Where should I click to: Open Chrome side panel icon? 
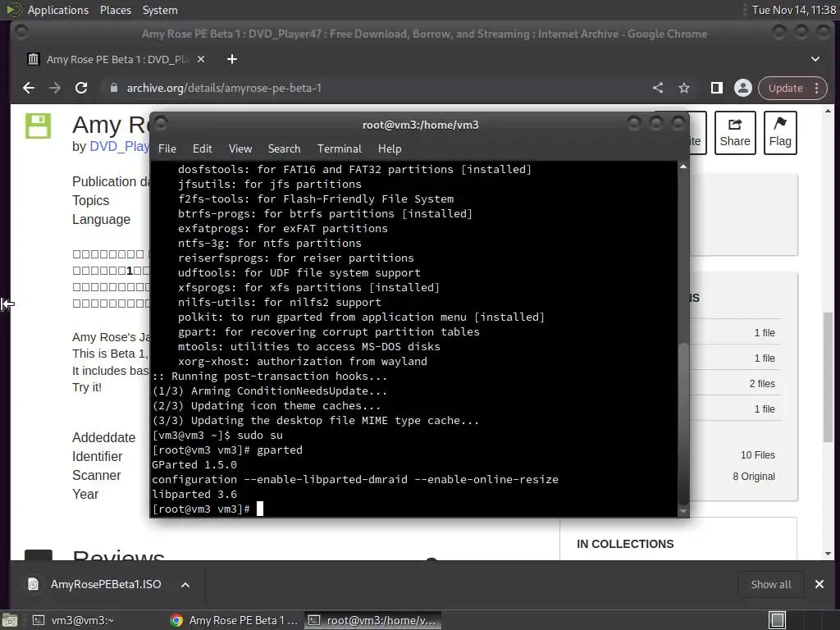[x=717, y=88]
